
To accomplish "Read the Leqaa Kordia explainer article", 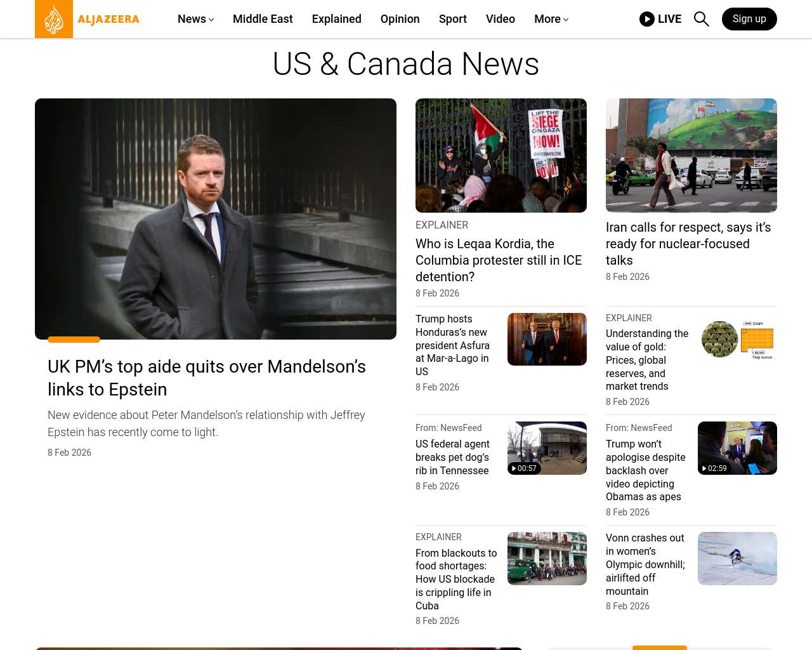I will (x=499, y=260).
